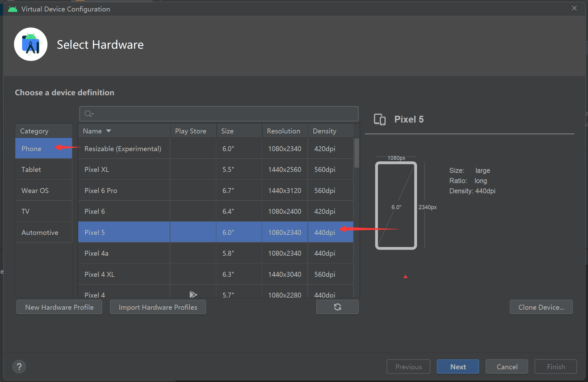
Task: Click the Previous button
Action: tap(408, 367)
